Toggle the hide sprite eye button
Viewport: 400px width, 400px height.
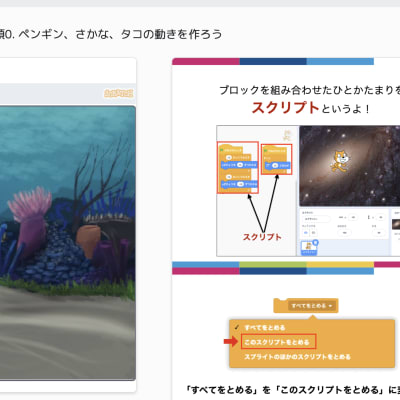[x=313, y=233]
